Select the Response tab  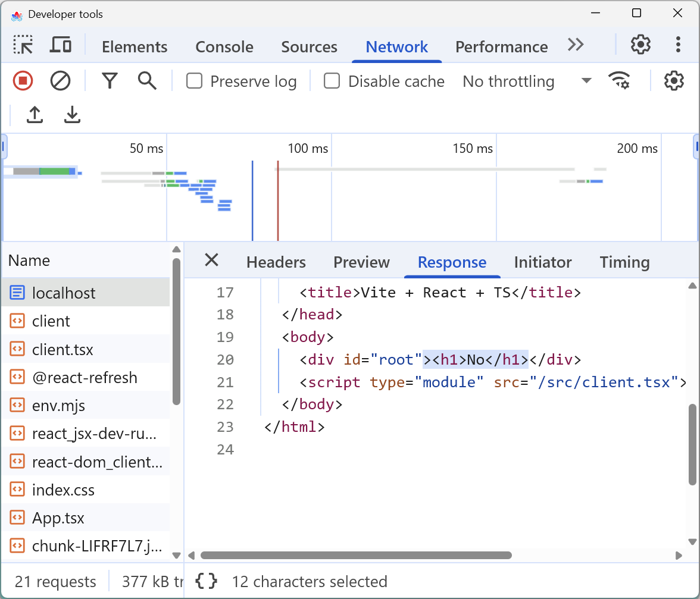click(x=452, y=262)
